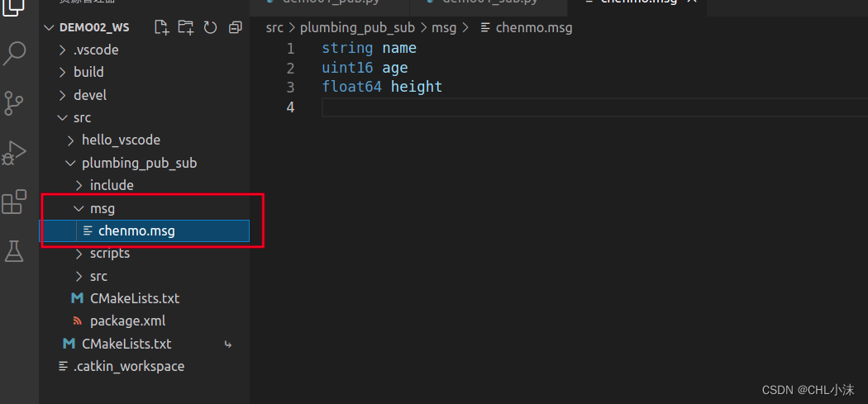
Task: Open the Search view in activity bar
Action: point(14,53)
